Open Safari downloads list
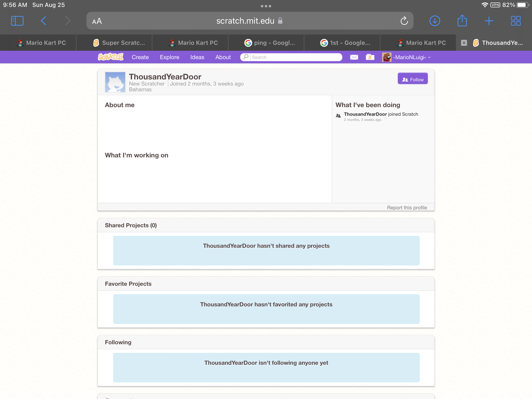This screenshot has height=399, width=532. point(435,21)
